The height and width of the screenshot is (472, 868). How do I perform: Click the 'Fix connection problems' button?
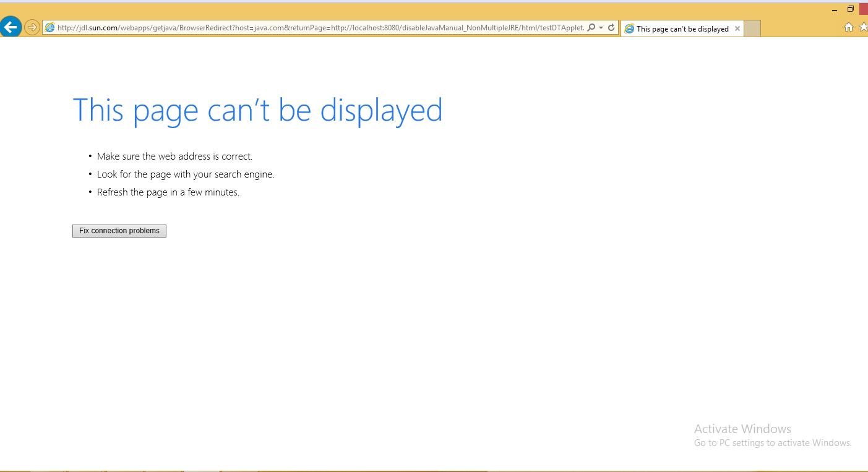(x=119, y=231)
